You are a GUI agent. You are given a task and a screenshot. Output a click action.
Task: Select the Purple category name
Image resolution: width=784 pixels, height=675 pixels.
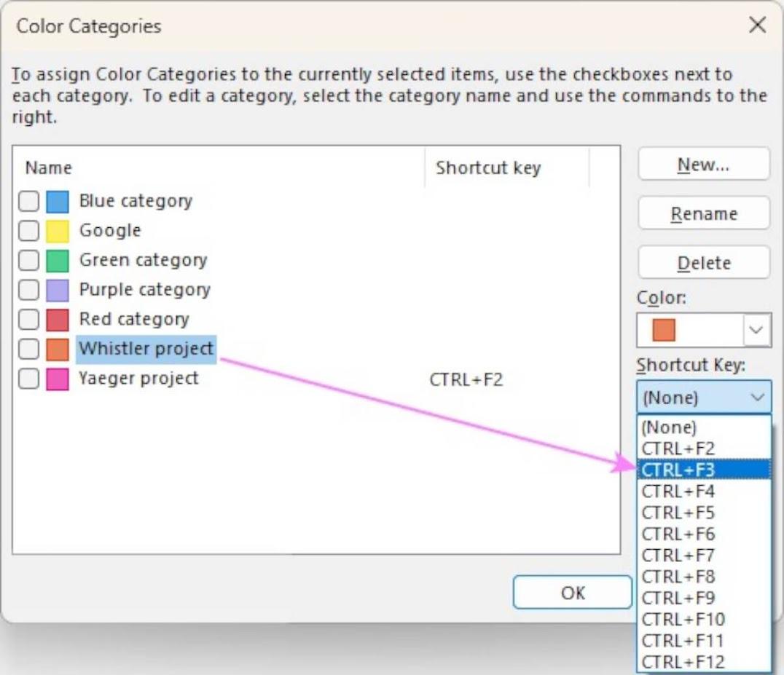[144, 289]
